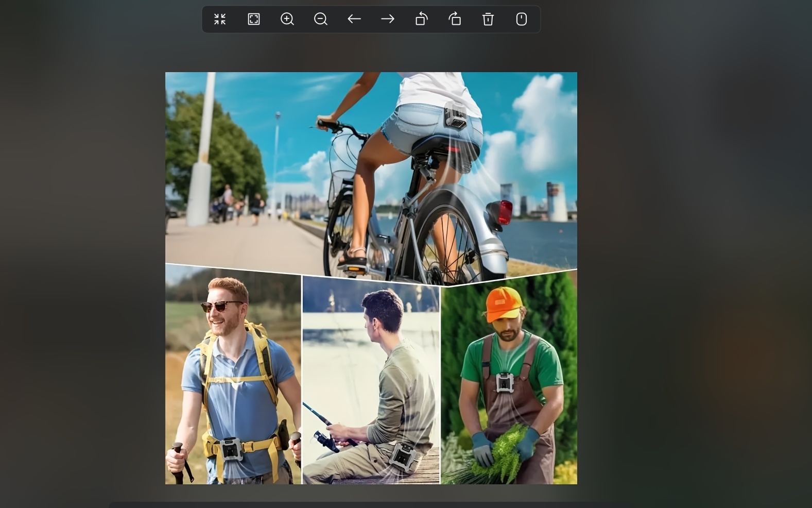Go to the previous image with left arrow

coord(354,20)
